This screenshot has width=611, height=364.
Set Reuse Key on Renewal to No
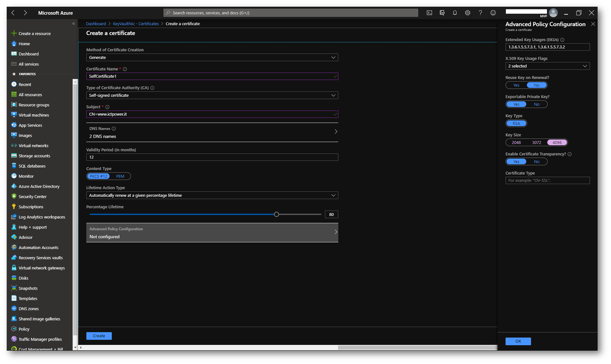[x=536, y=85]
